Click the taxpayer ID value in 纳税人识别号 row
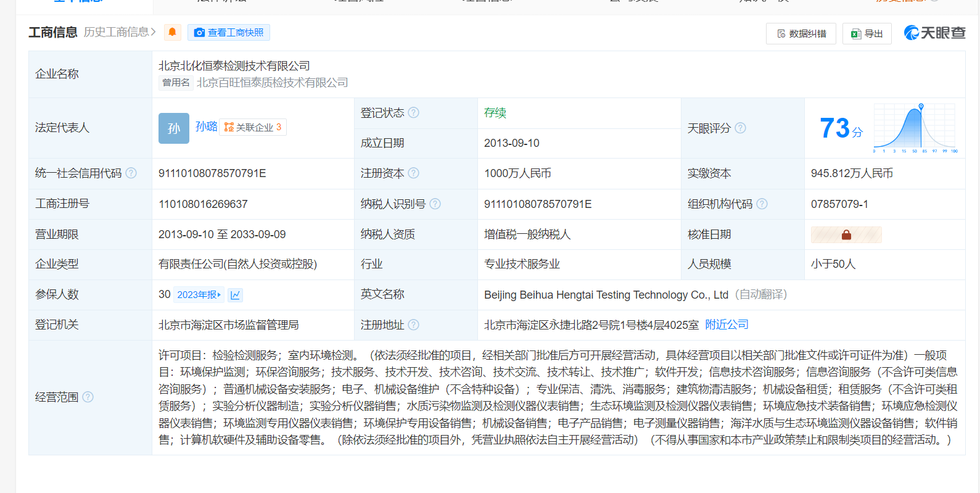 (x=538, y=204)
